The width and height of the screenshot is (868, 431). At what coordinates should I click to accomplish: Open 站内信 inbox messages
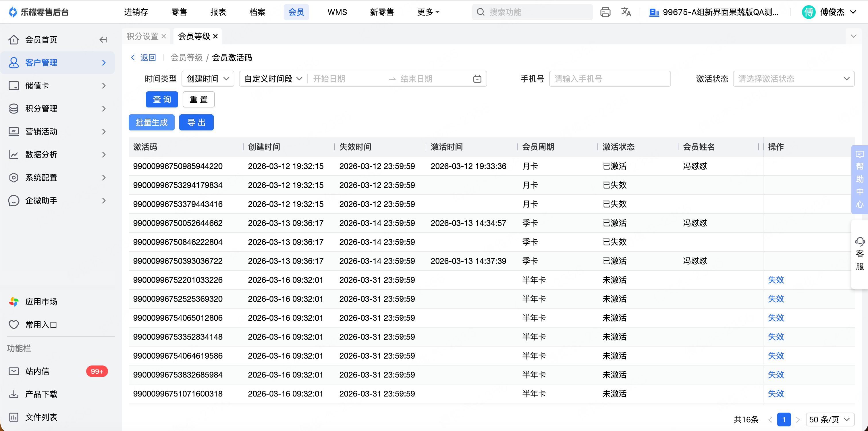point(37,371)
